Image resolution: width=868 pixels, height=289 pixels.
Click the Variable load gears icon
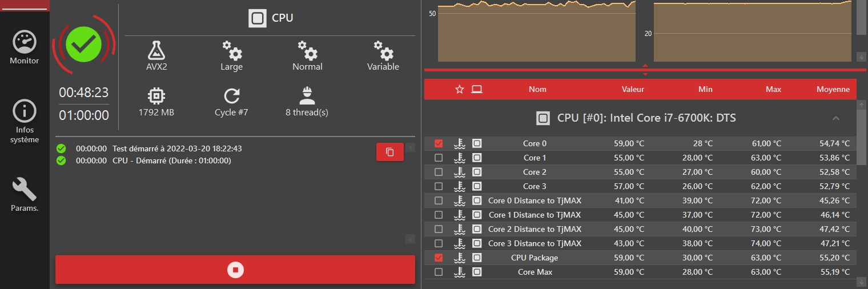383,51
